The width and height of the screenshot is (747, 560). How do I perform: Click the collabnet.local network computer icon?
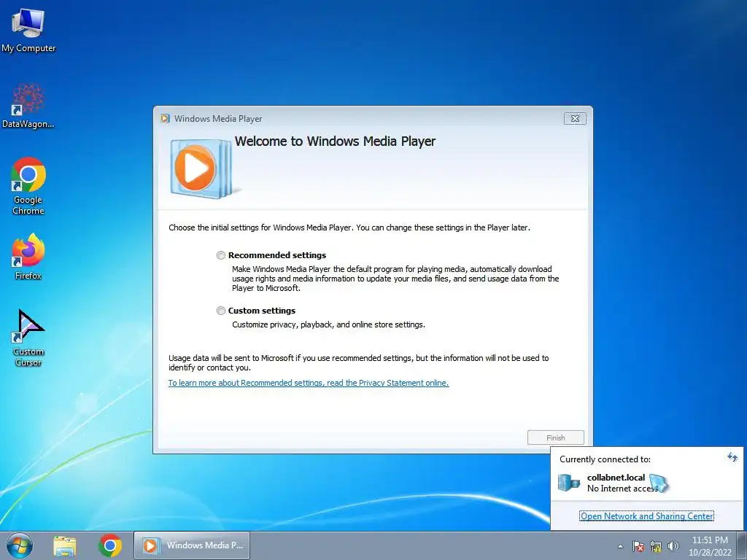coord(569,483)
